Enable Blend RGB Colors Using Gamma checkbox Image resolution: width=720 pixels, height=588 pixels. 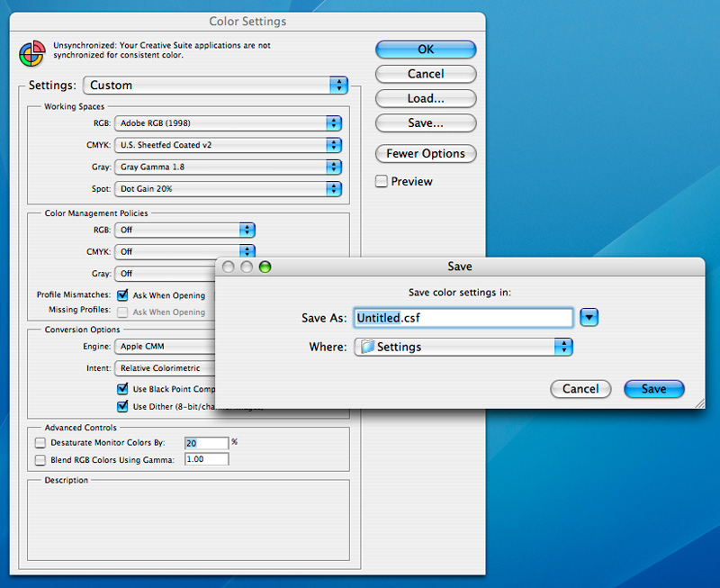(x=40, y=460)
